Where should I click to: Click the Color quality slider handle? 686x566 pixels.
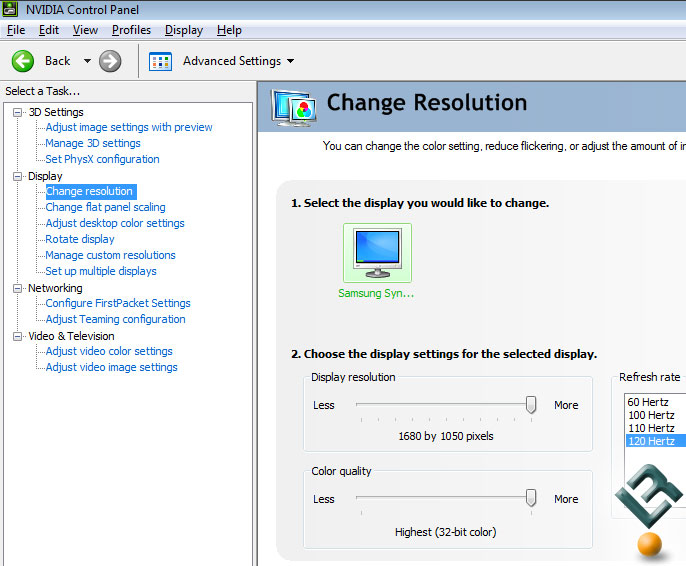[531, 497]
